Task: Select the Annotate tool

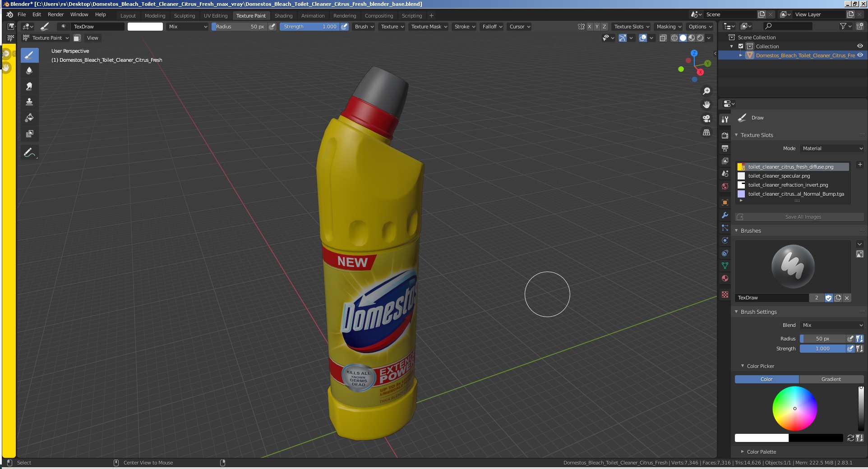Action: click(x=29, y=152)
